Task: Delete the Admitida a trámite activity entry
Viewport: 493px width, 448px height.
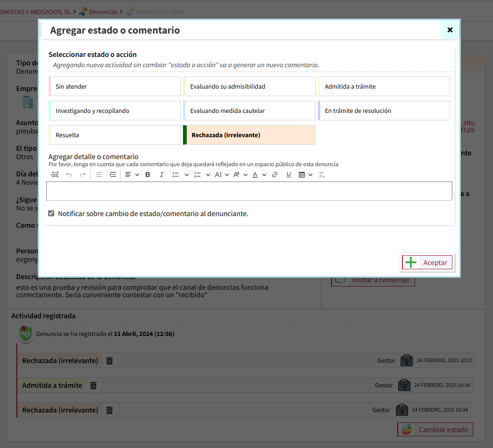Action: (93, 385)
